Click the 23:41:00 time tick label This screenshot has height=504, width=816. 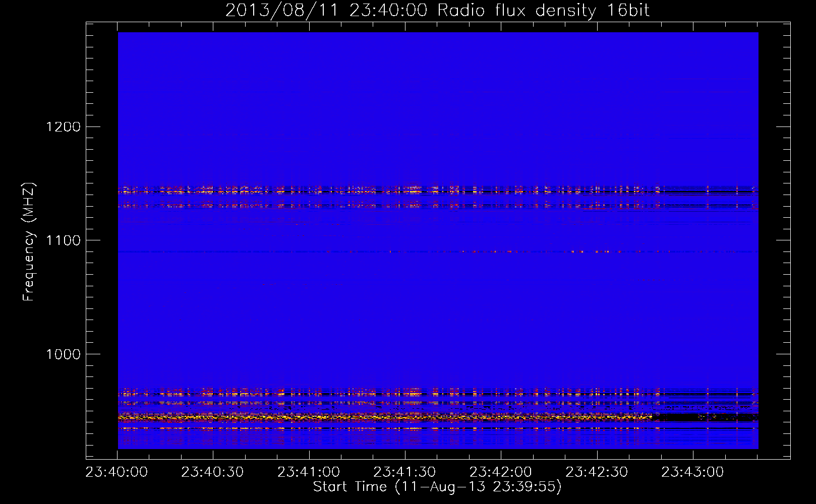pyautogui.click(x=309, y=472)
